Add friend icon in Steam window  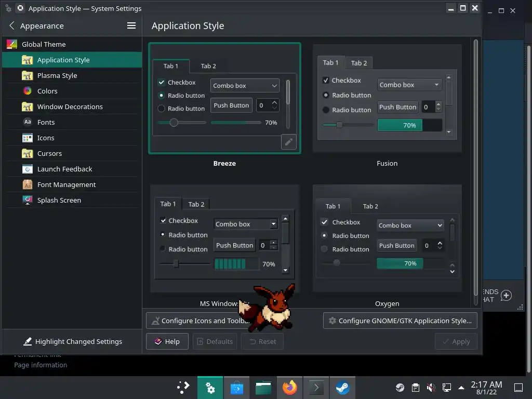click(506, 296)
